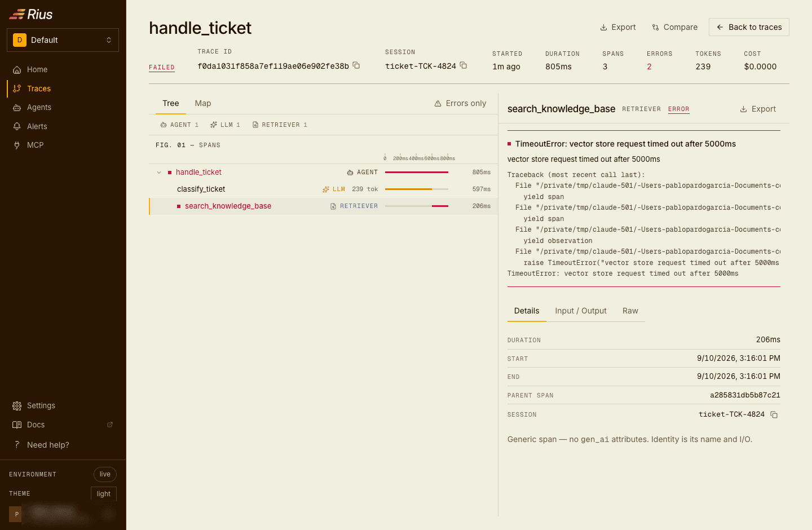Click the Compare icon in the header
This screenshot has width=812, height=530.
pos(655,27)
